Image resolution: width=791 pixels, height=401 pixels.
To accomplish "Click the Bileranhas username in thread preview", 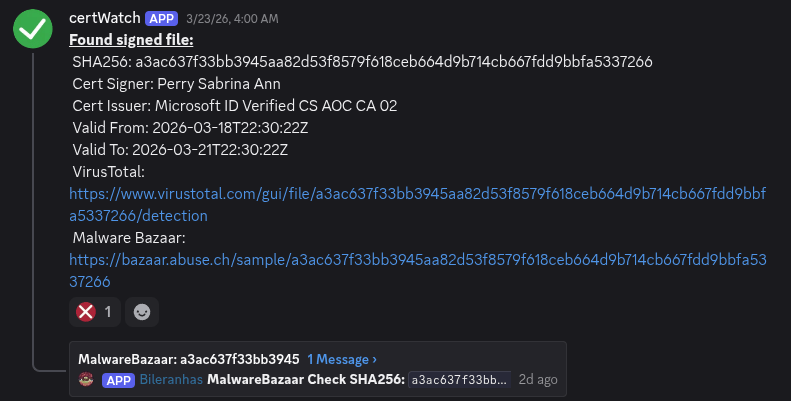I will (171, 380).
